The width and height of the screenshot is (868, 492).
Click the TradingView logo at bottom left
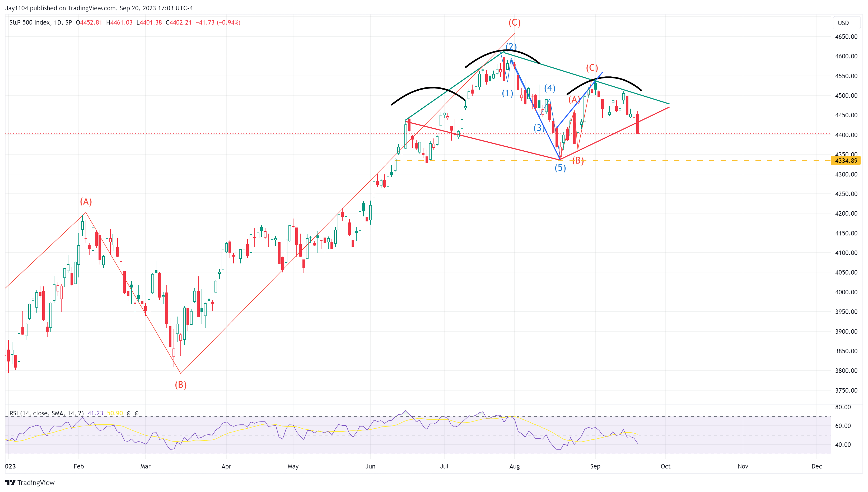[30, 482]
